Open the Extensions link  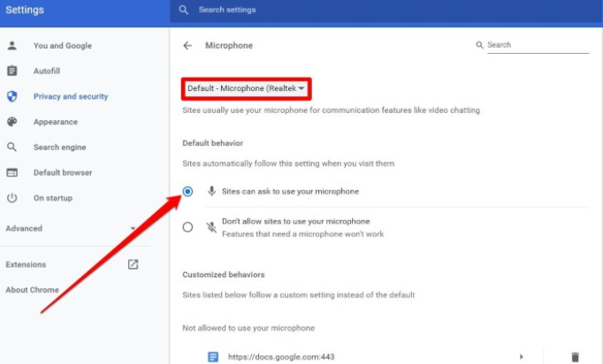click(26, 264)
